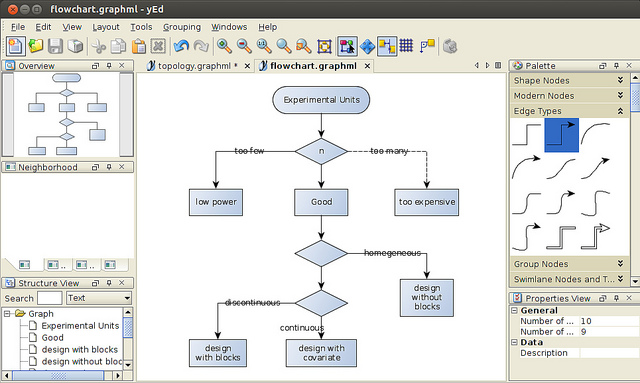Open the Layout menu
The width and height of the screenshot is (640, 383).
(106, 27)
